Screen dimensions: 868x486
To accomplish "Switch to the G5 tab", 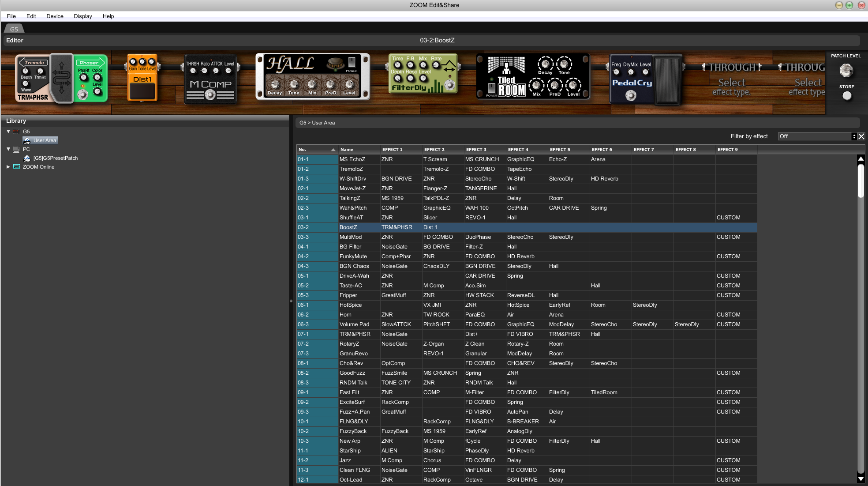I will tap(14, 29).
